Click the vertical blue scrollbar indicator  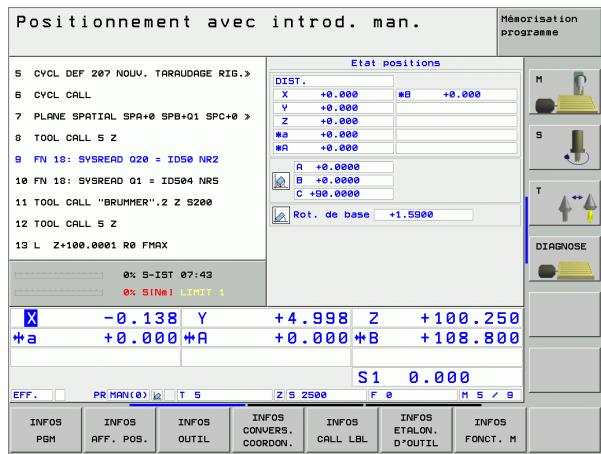click(x=527, y=230)
